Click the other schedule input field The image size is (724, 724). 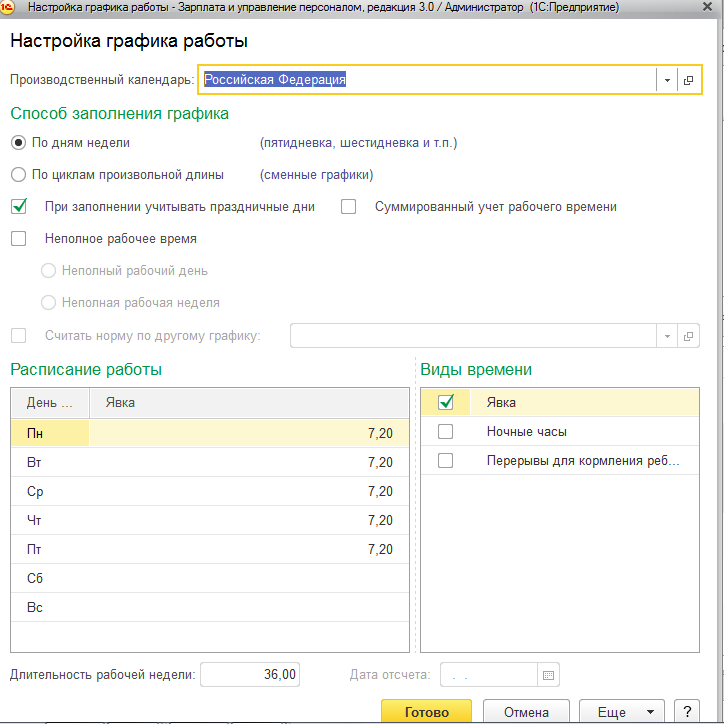click(473, 336)
